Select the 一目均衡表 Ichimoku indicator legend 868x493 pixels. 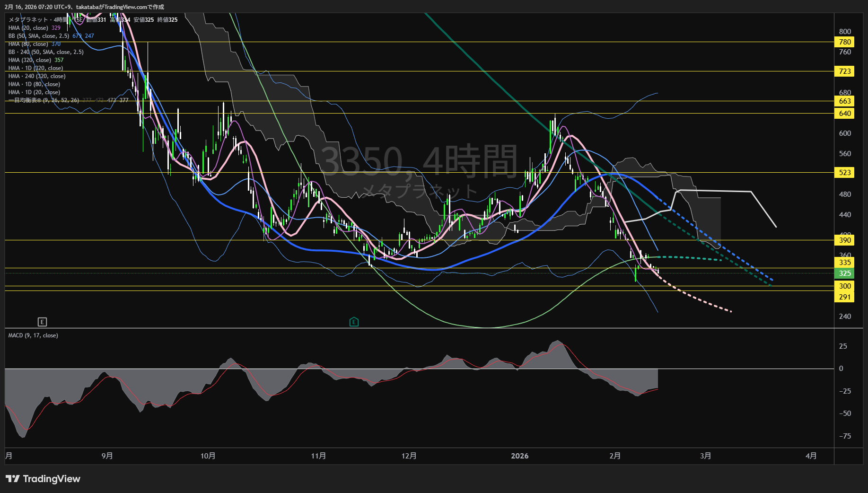pyautogui.click(x=44, y=100)
